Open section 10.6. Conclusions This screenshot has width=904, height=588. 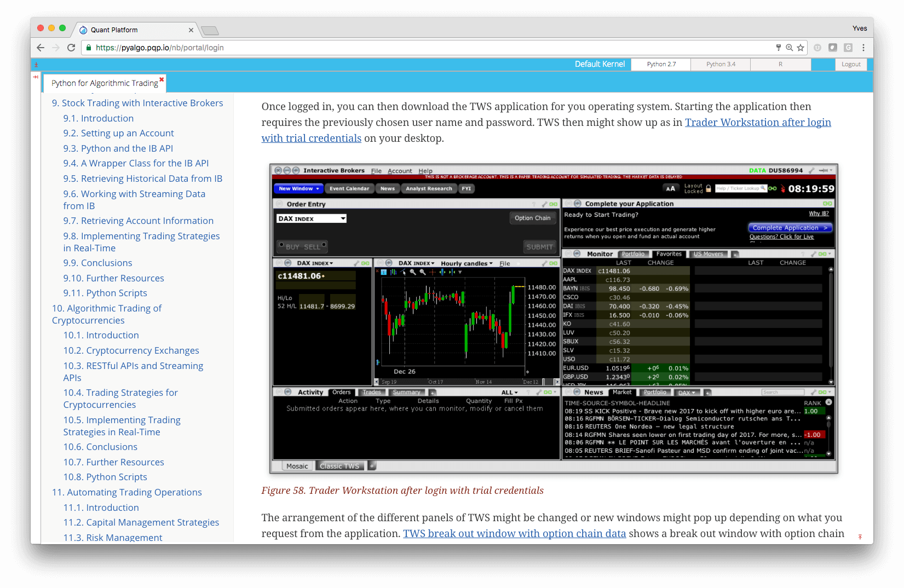(100, 447)
